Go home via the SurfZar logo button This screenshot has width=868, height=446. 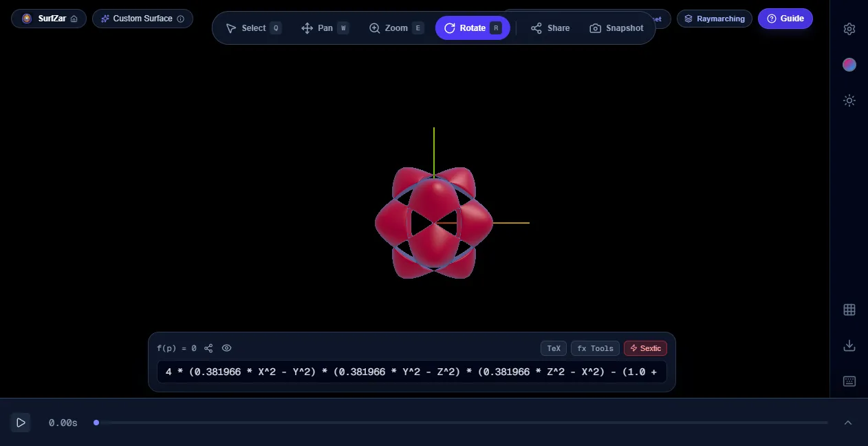pos(49,19)
